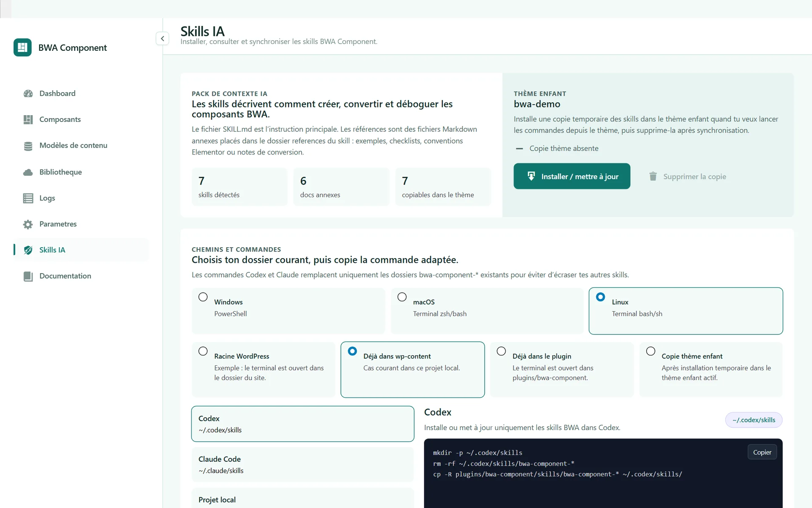
Task: Open the Composants menu item
Action: 81,119
